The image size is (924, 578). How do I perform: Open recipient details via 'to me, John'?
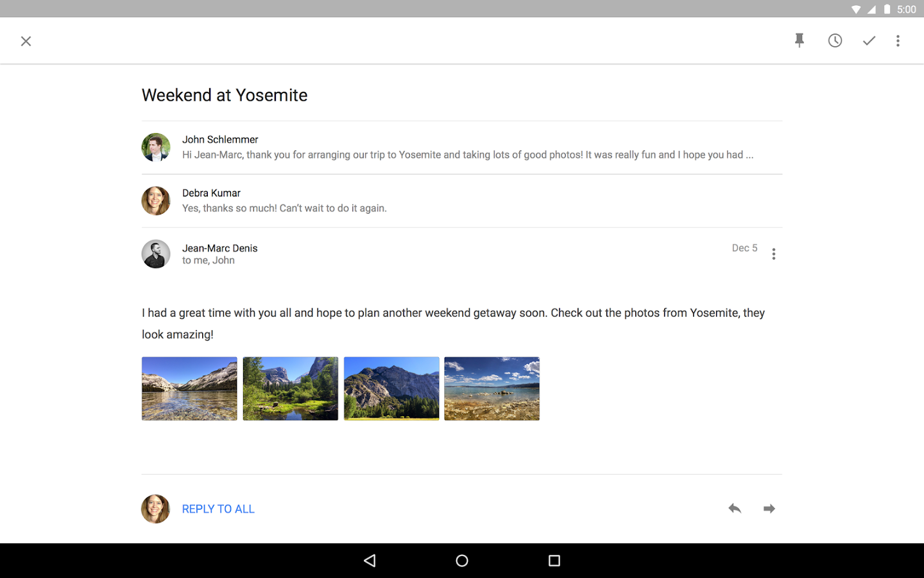coord(208,260)
